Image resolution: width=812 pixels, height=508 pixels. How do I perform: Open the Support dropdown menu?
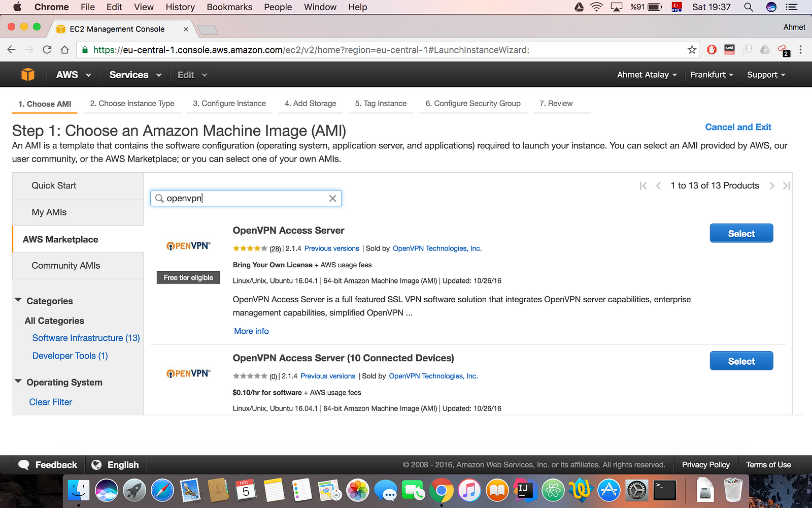click(766, 75)
